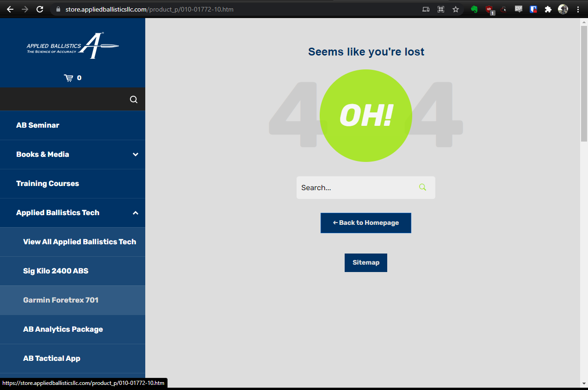Collapse the Applied Ballistics Tech chevron
The height and width of the screenshot is (390, 588).
[x=136, y=213]
